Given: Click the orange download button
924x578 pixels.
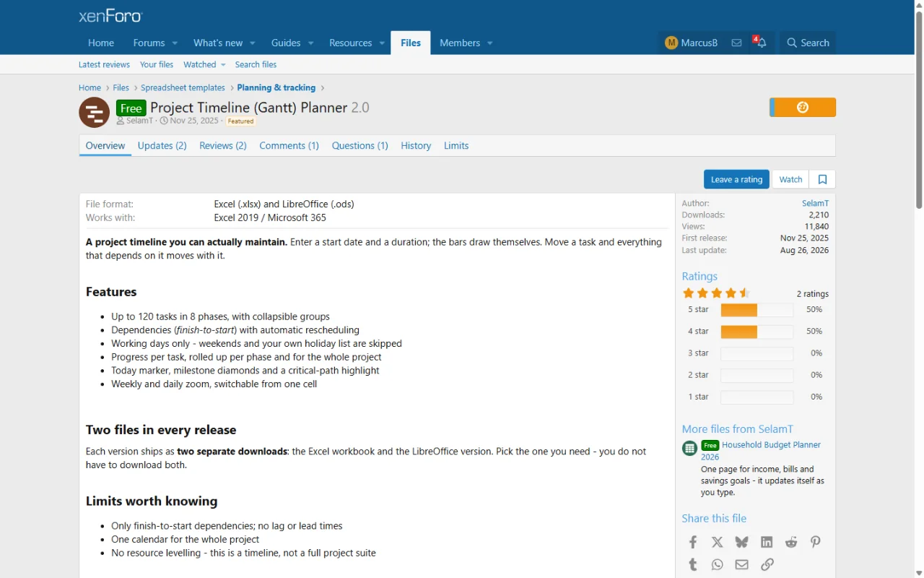Looking at the screenshot, I should tap(803, 108).
